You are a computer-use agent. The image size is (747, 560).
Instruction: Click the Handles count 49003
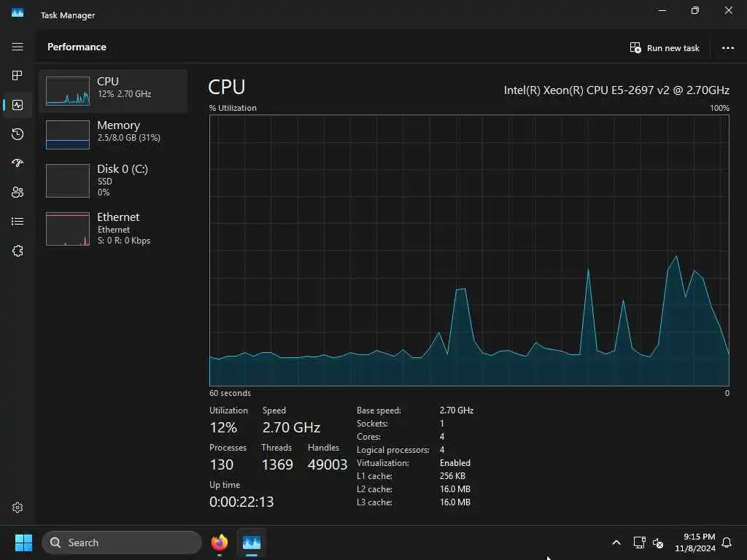(328, 464)
